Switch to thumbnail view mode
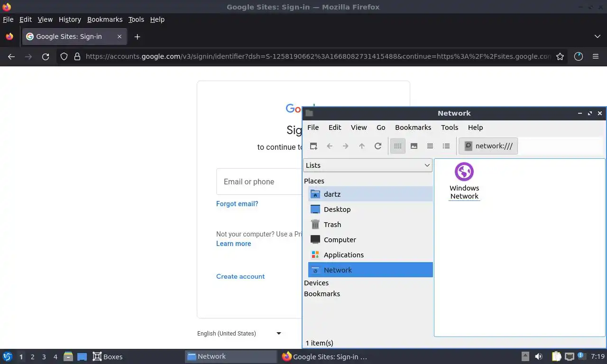This screenshot has width=607, height=364. tap(414, 146)
